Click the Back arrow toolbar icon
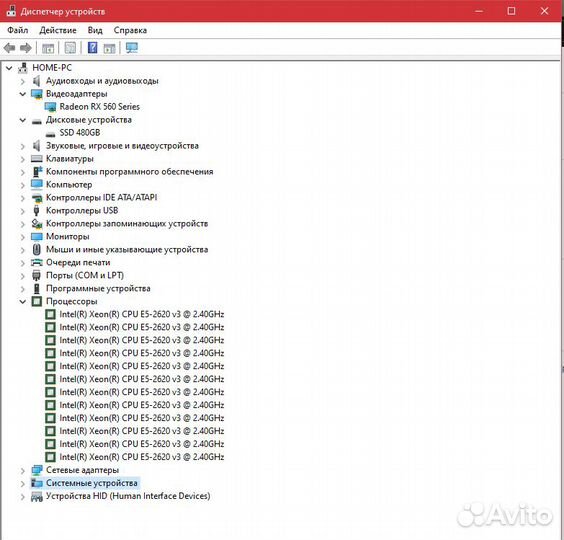Screen dimensions: 564x540 click(x=9, y=48)
